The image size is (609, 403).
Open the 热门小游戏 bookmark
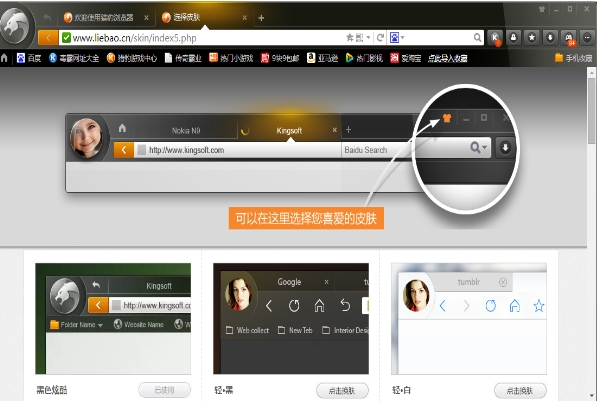231,58
